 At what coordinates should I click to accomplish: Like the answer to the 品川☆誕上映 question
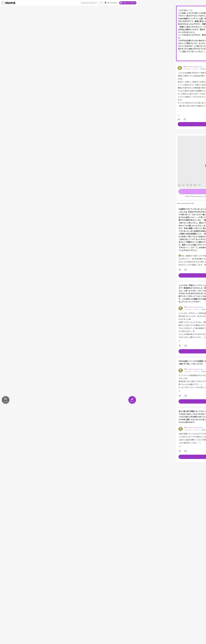click(180, 451)
